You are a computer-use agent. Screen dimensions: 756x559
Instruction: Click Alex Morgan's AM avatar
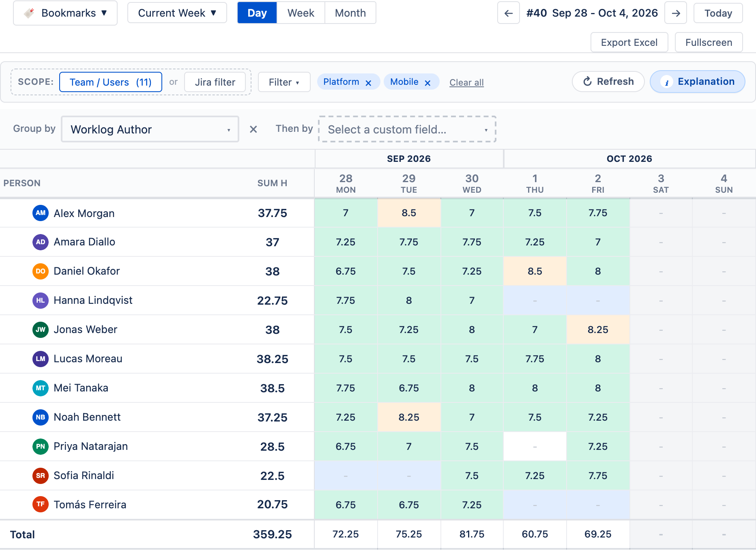(41, 213)
